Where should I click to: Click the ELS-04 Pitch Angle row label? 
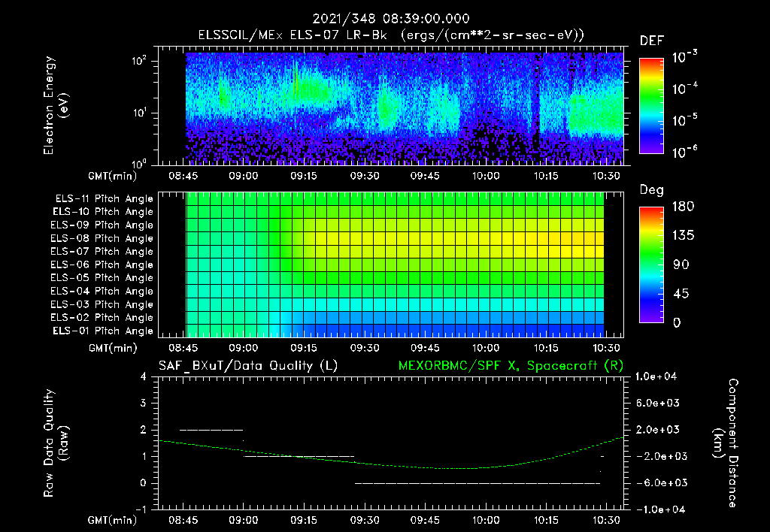(102, 292)
